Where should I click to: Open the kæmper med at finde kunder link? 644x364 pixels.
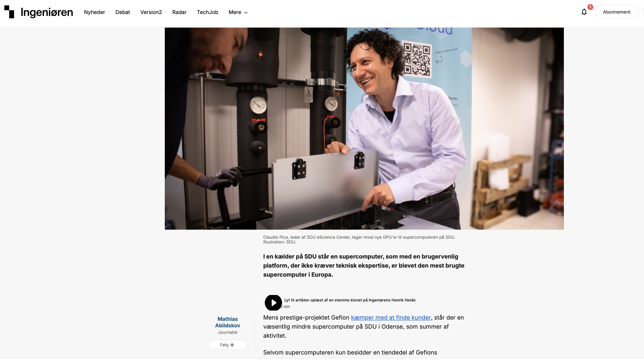[391, 317]
